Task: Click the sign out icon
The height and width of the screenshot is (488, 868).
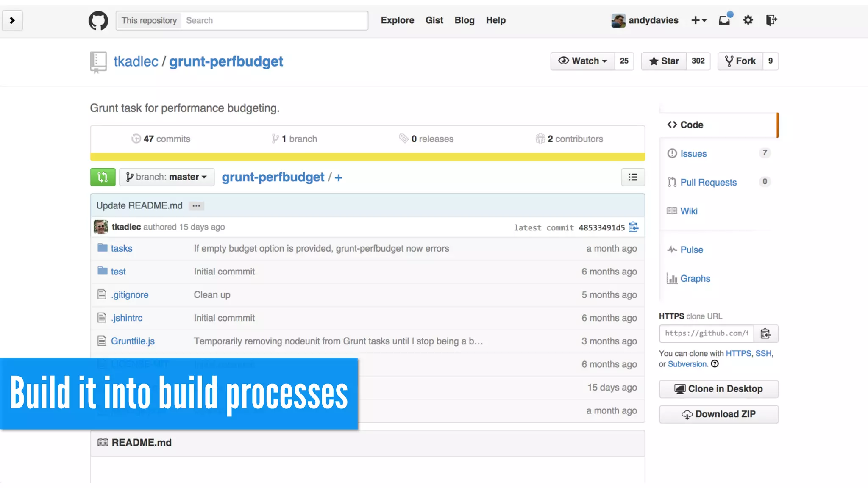Action: tap(771, 20)
